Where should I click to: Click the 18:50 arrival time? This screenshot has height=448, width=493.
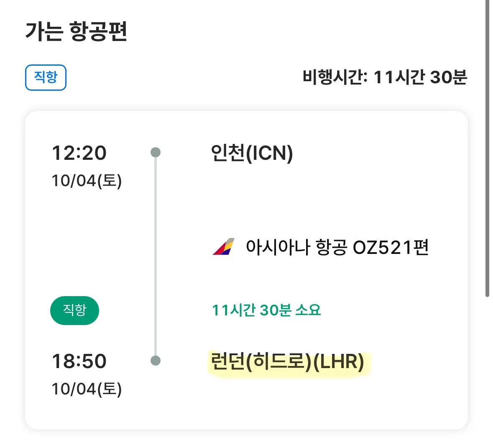(79, 361)
